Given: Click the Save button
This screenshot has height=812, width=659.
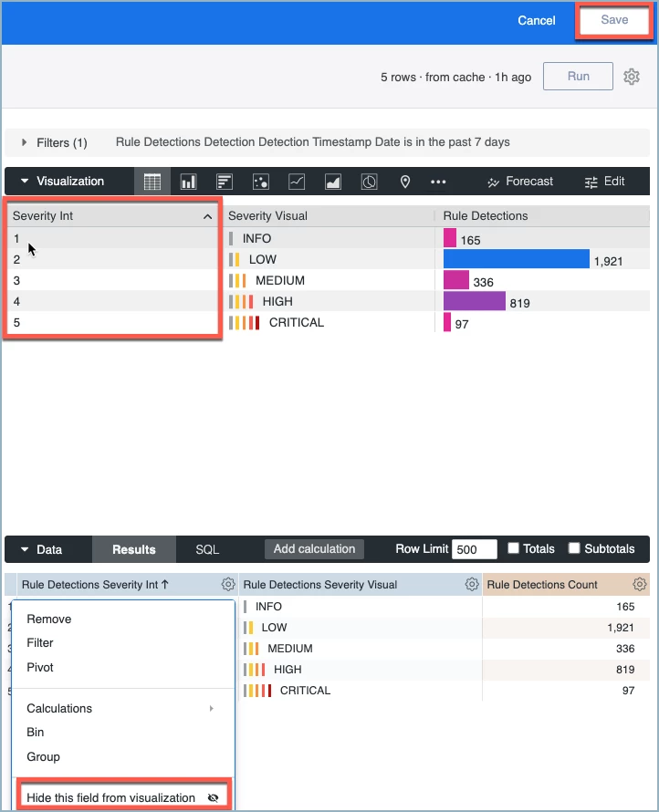Looking at the screenshot, I should [614, 20].
